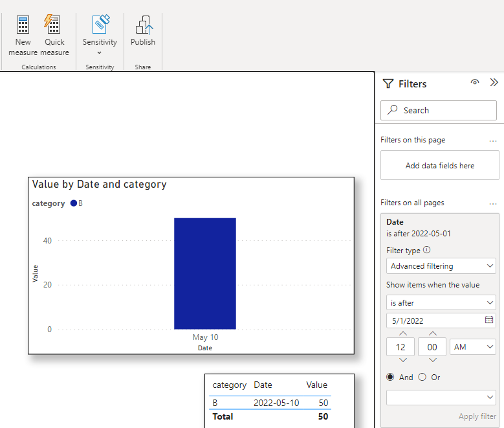This screenshot has width=504, height=428.
Task: Decrease the hour with down arrow
Action: tap(403, 360)
